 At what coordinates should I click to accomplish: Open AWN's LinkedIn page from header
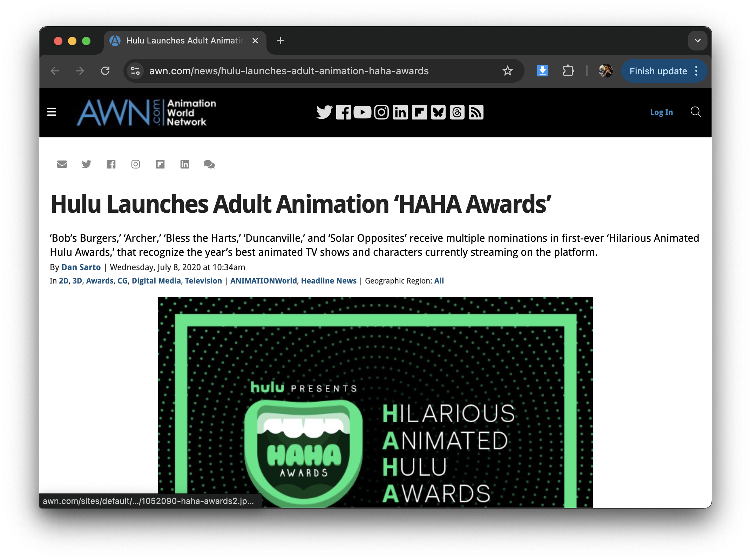pyautogui.click(x=400, y=112)
